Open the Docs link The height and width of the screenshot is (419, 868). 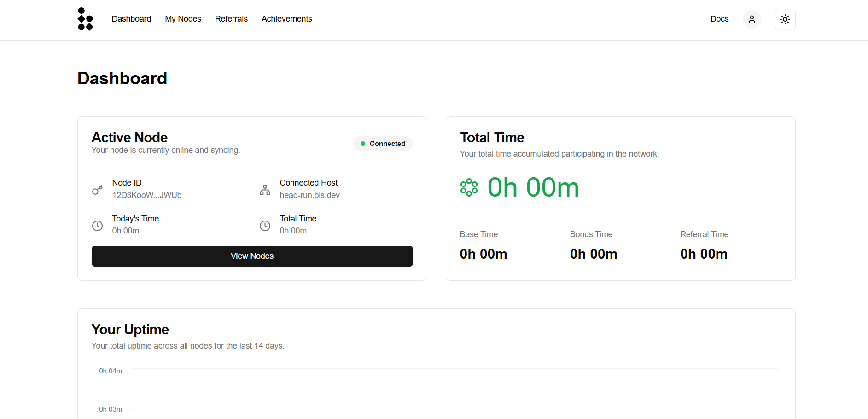[719, 19]
